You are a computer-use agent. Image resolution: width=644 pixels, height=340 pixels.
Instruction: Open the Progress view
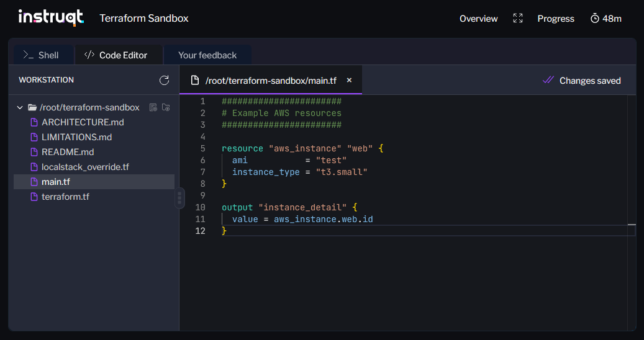pyautogui.click(x=556, y=19)
